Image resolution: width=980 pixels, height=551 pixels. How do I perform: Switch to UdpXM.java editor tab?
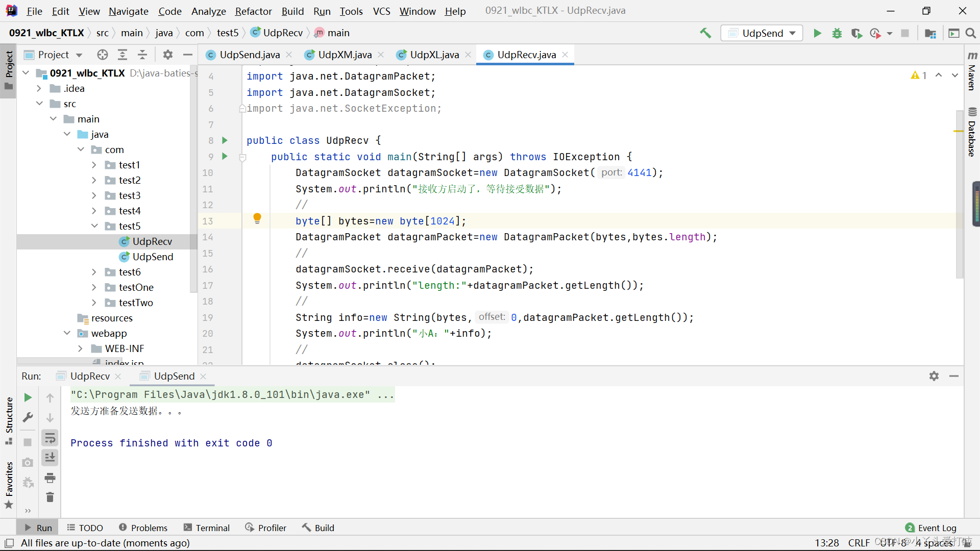click(345, 55)
